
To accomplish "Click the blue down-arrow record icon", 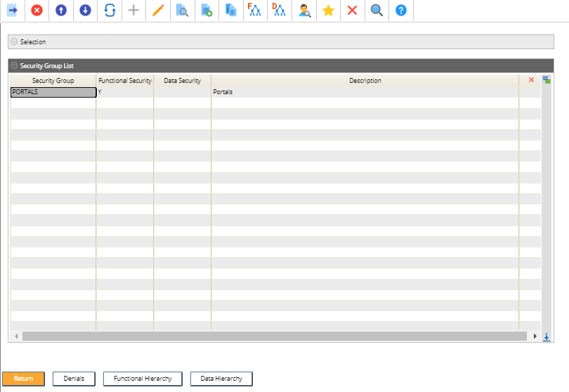I will click(x=85, y=10).
